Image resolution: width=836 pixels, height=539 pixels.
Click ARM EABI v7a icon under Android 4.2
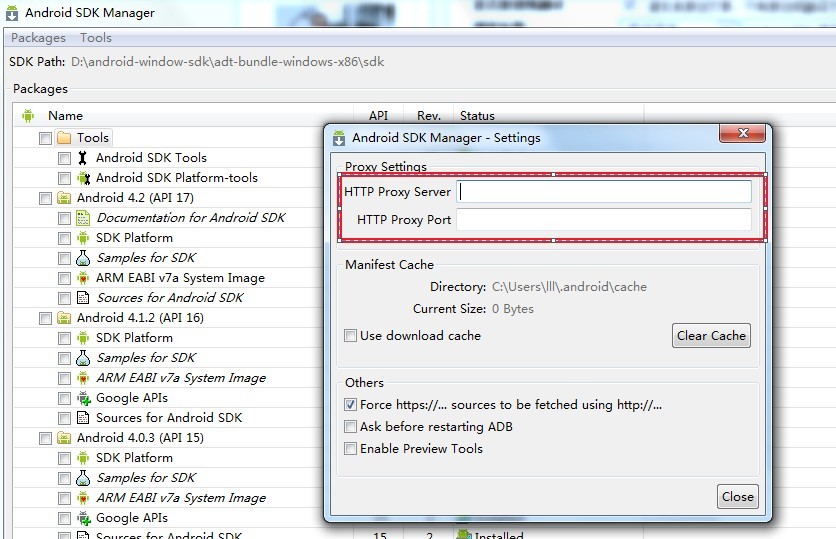pyautogui.click(x=83, y=278)
